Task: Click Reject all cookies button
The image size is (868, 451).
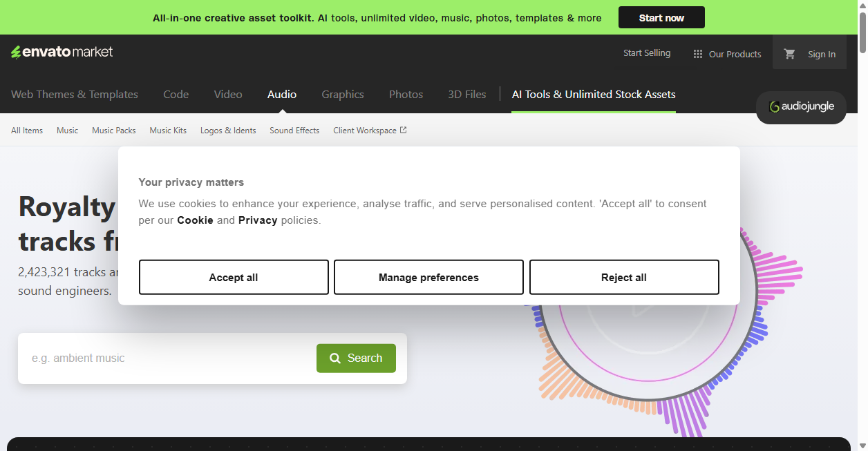Action: (624, 277)
